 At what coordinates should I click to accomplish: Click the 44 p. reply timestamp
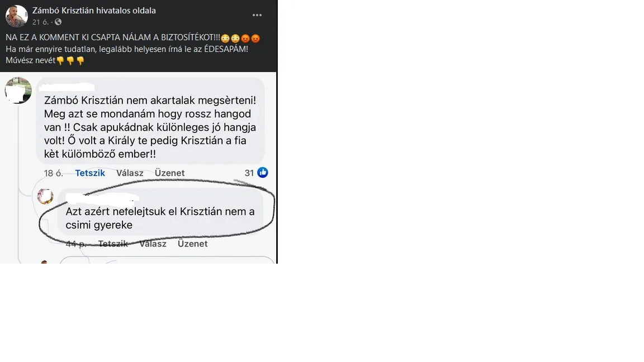(76, 244)
